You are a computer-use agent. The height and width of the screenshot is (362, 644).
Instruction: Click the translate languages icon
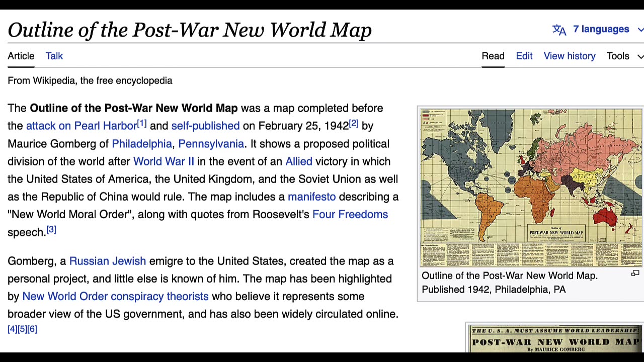tap(559, 30)
